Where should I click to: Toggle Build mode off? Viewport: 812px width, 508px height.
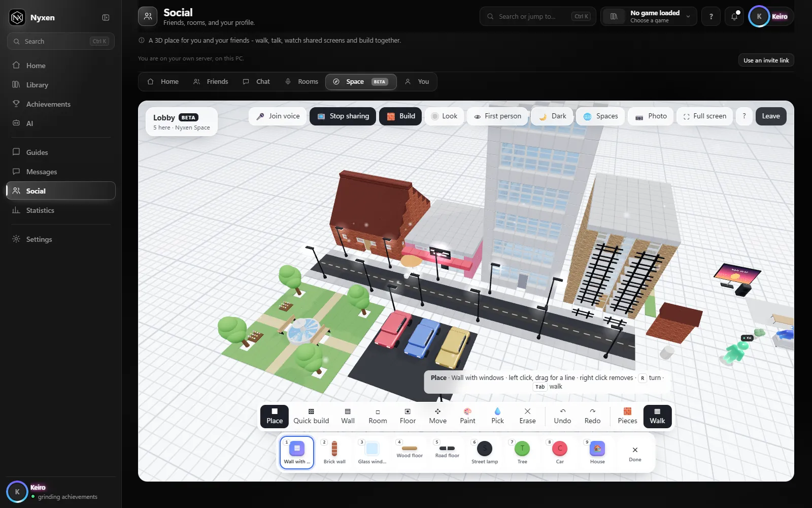400,116
